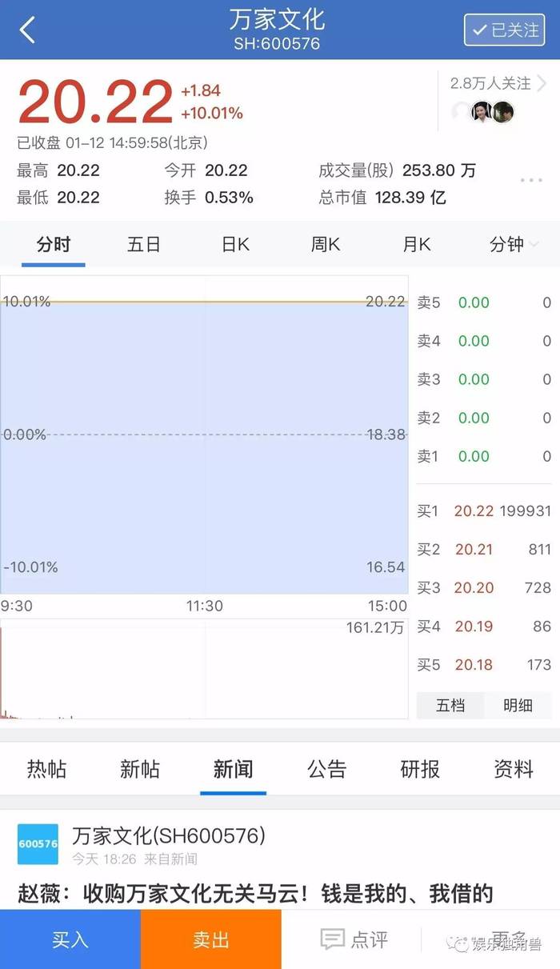Go back with the arrow icon
This screenshot has height=969, width=560.
tap(27, 30)
